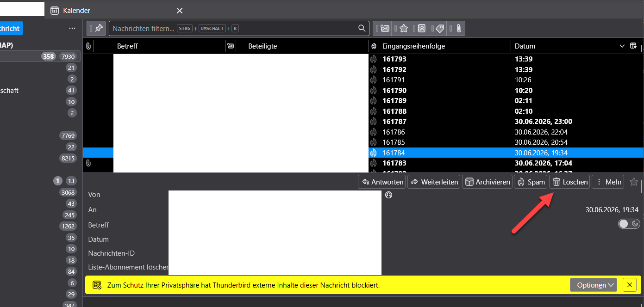Viewport: 644px width, 307px height.
Task: Archive message with Archivieren button
Action: click(487, 182)
